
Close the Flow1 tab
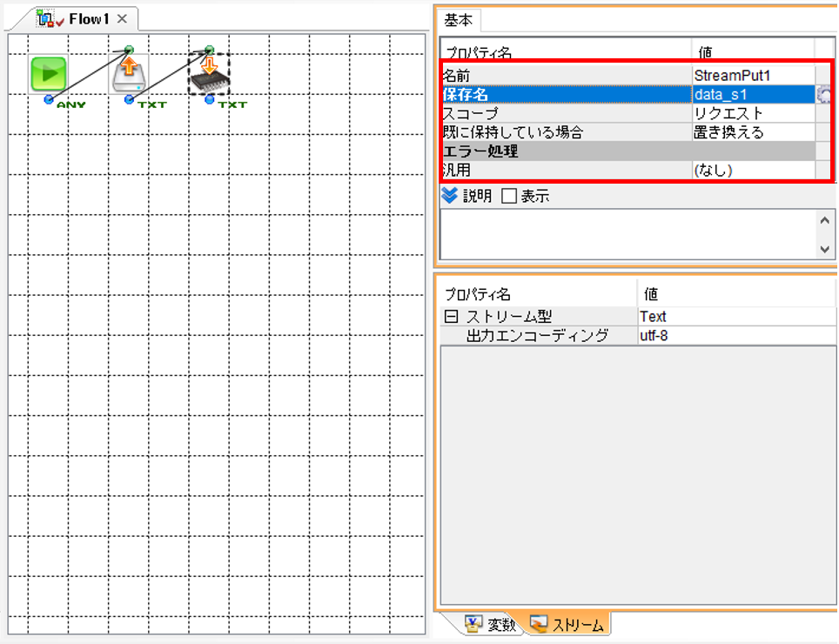122,19
